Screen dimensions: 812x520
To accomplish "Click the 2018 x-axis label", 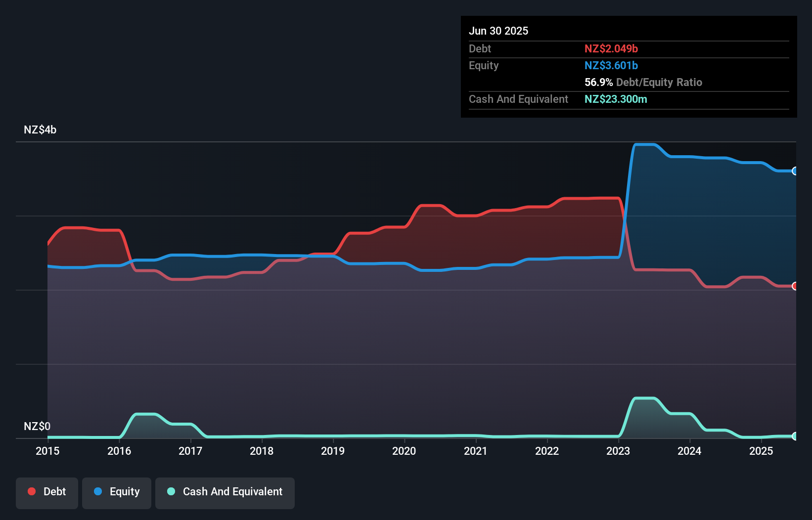I will click(262, 451).
